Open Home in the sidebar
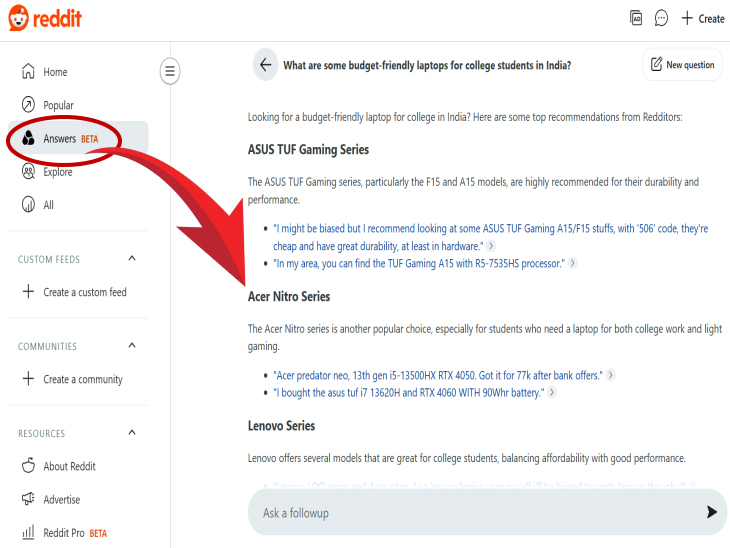 click(x=55, y=72)
